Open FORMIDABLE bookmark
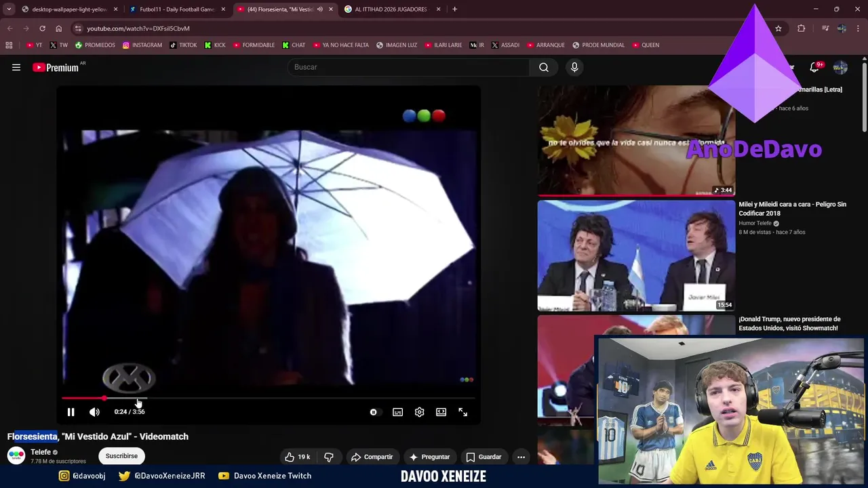Viewport: 868px width, 488px height. [x=254, y=45]
